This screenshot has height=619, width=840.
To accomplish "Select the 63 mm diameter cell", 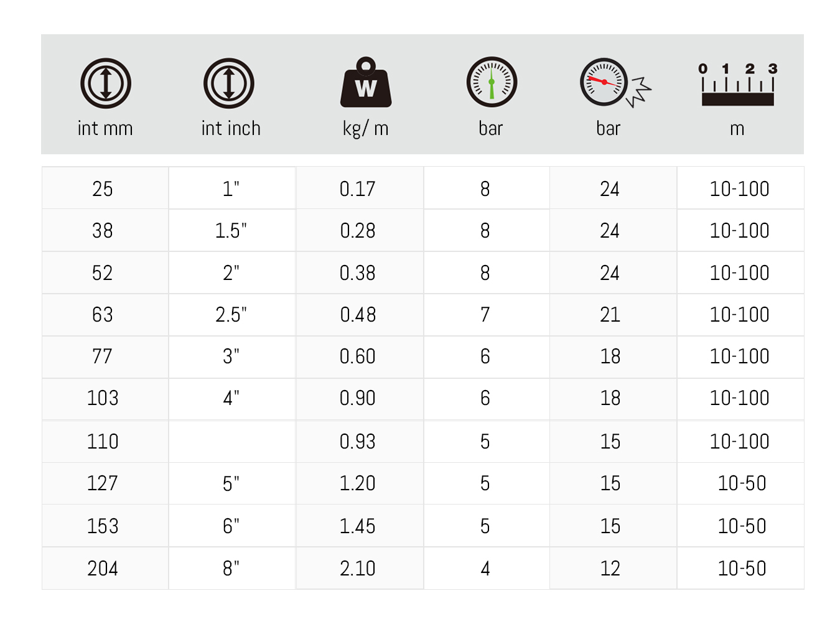I will pos(103,315).
